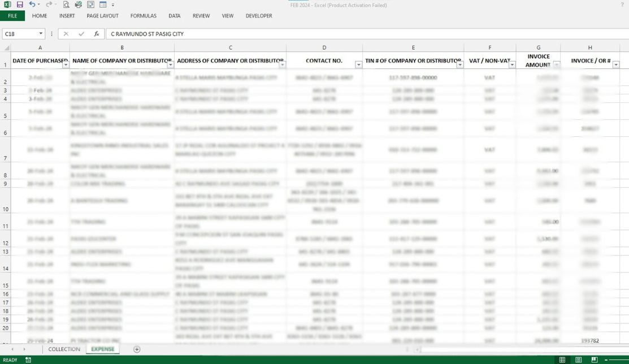
Task: Select column G header
Action: point(539,47)
